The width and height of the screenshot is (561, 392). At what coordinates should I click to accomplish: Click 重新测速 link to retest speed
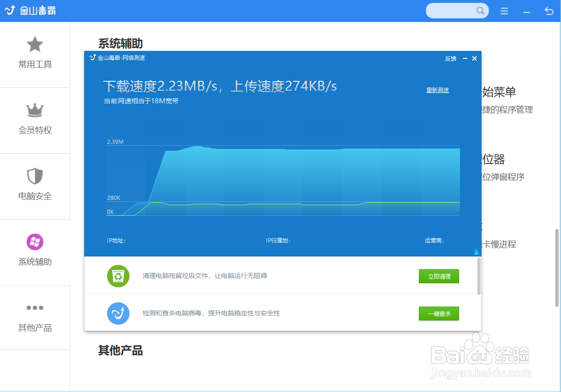point(438,90)
